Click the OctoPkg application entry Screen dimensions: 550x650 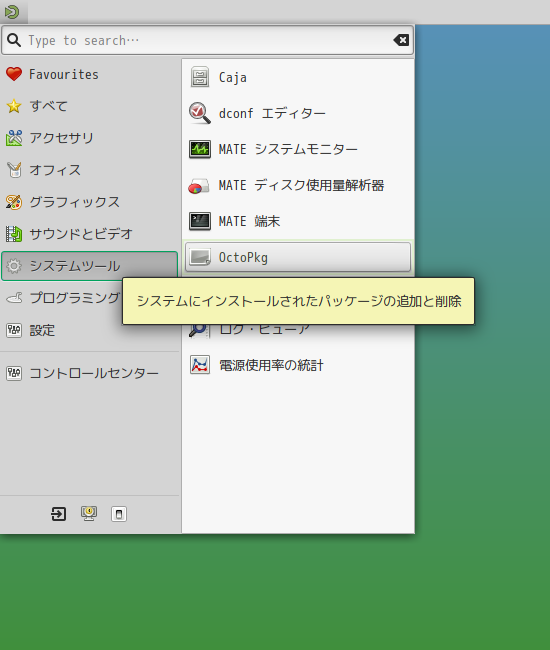click(298, 257)
